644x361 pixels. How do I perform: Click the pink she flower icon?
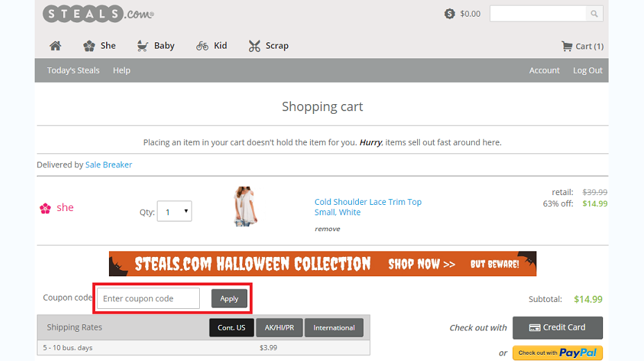[x=45, y=208]
